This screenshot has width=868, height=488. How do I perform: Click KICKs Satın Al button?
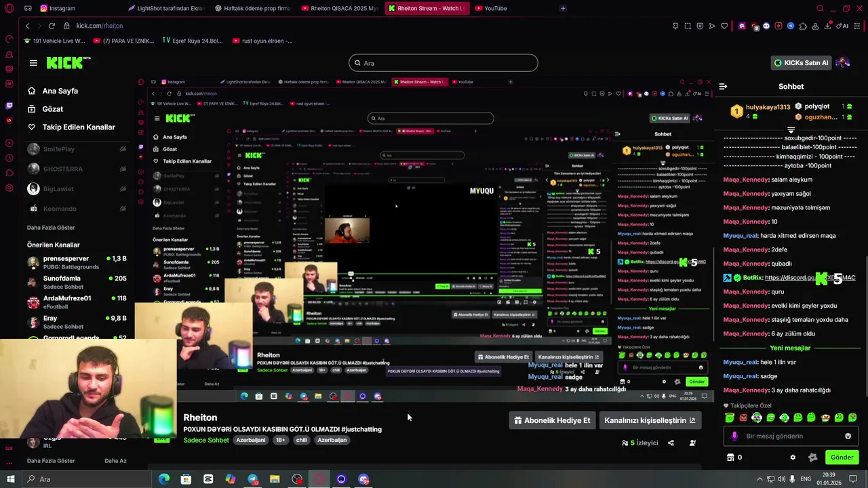802,63
